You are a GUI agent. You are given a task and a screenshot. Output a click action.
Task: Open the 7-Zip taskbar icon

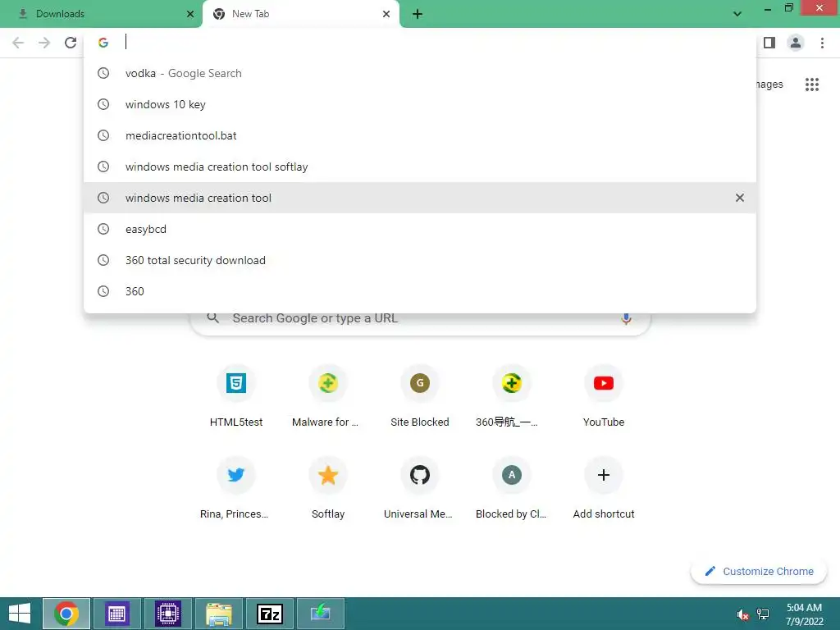point(269,614)
